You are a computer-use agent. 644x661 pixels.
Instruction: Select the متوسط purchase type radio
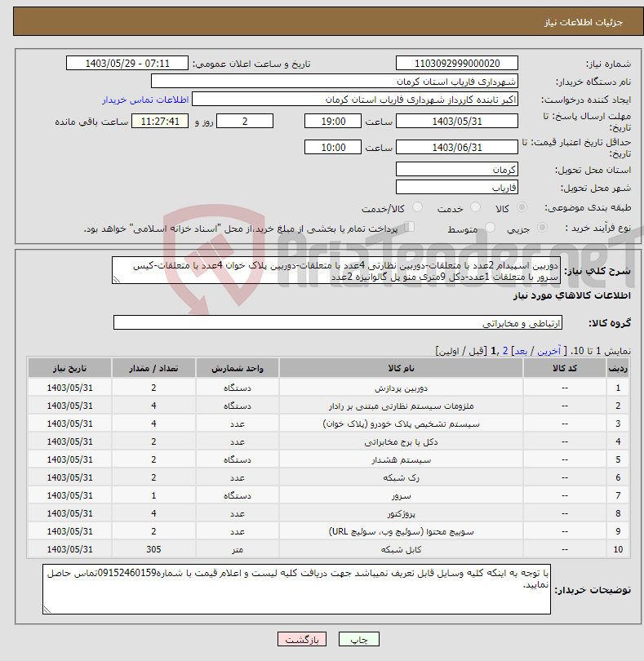[x=490, y=228]
